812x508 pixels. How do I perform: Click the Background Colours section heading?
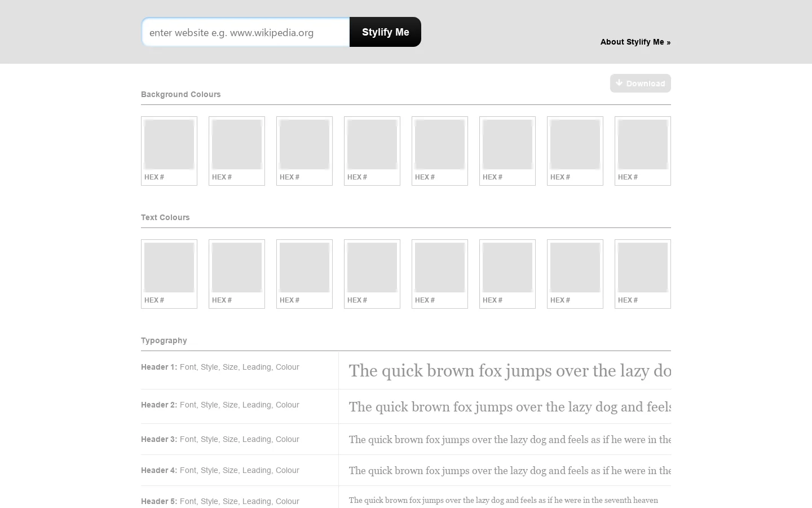pos(181,94)
